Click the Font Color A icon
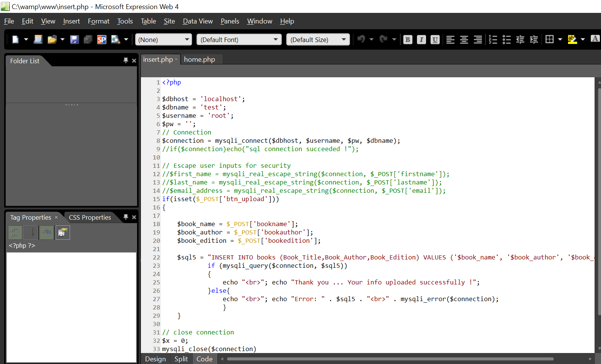601x364 pixels. point(595,39)
